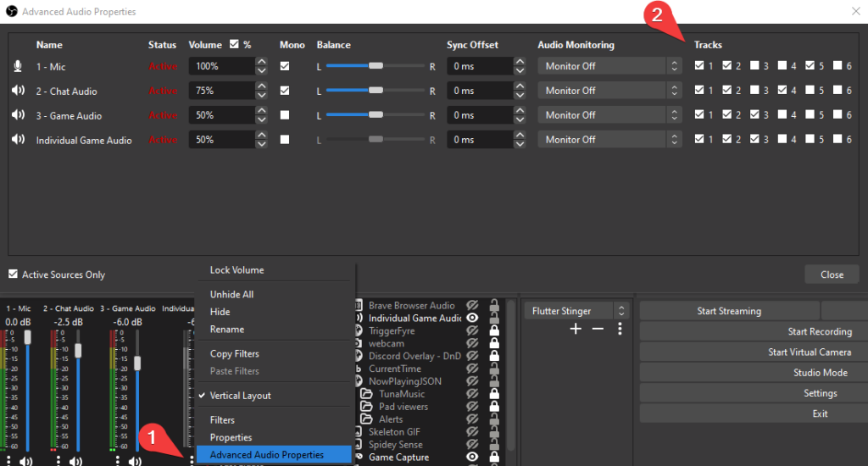The image size is (868, 466).
Task: Increase 1 - Mic volume with up arrow
Action: pos(261,62)
